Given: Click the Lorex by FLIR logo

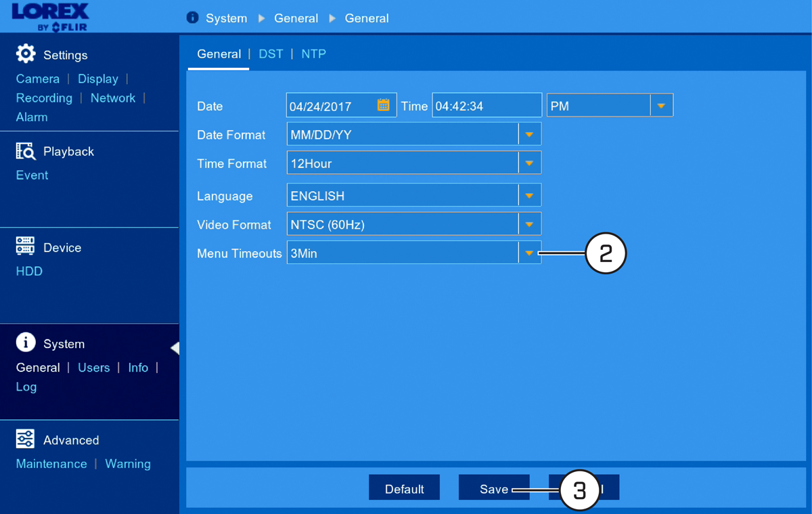Looking at the screenshot, I should (x=50, y=17).
